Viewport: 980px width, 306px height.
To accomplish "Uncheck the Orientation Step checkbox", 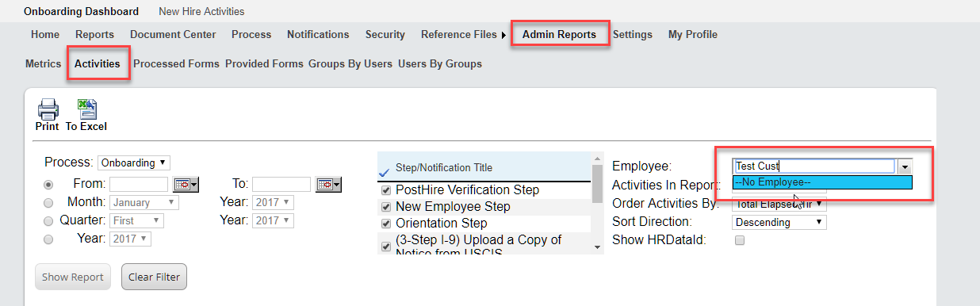I will point(386,224).
